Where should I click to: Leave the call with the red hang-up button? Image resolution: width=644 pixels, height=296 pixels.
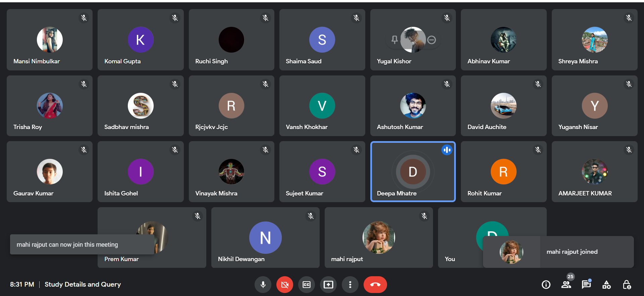(375, 285)
